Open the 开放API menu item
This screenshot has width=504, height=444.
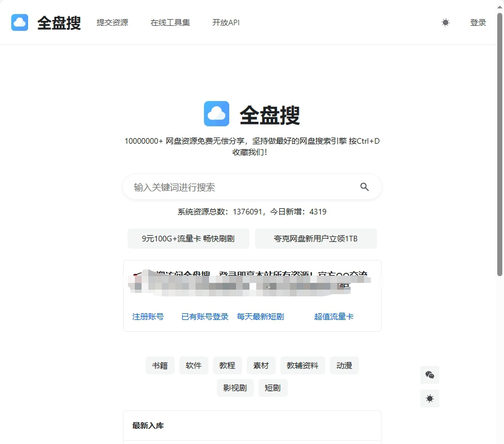point(225,22)
